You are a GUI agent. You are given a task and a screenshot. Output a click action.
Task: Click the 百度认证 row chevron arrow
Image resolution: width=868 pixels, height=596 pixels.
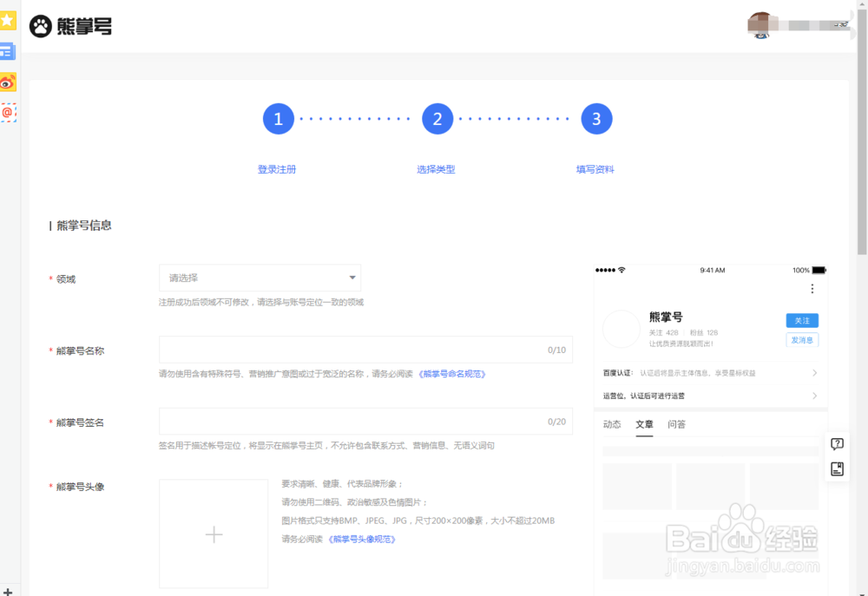(814, 373)
